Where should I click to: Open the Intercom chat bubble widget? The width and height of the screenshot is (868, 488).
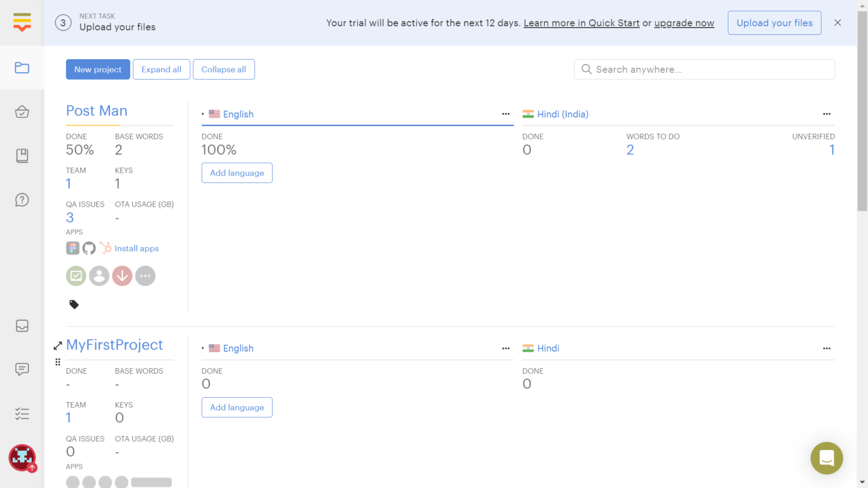coord(826,458)
